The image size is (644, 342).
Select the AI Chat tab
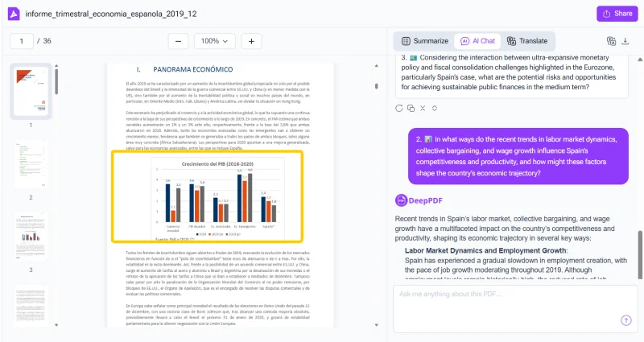(x=477, y=41)
